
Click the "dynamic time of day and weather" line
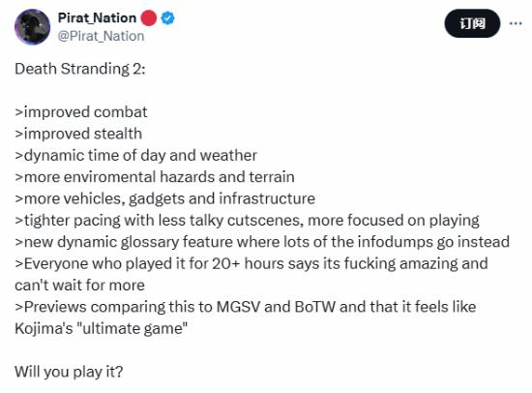tap(136, 156)
